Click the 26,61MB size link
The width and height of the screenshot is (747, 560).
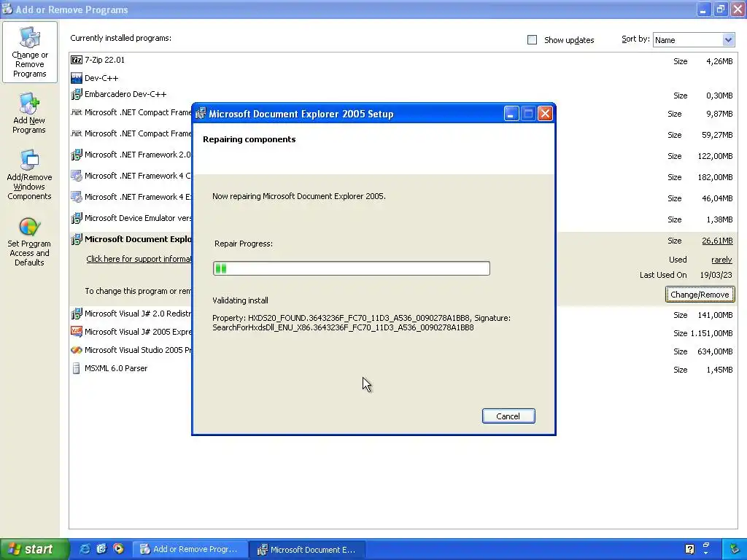coord(717,241)
